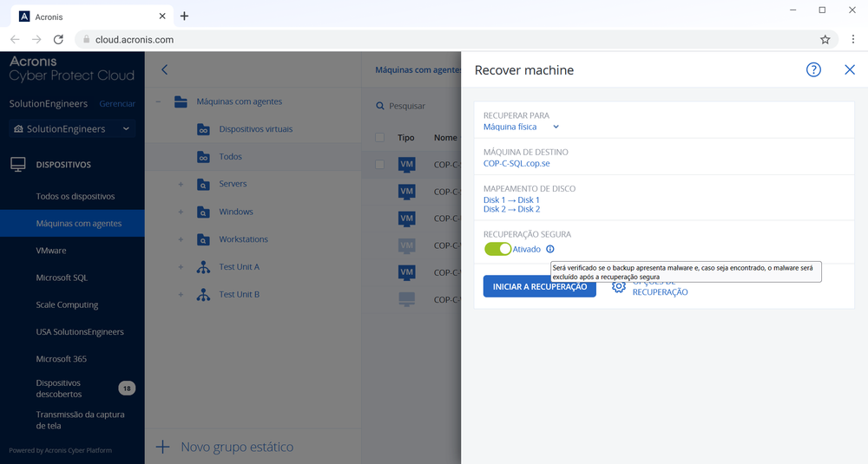Viewport: 868px width, 464px height.
Task: Click the Disk 1 → Disk 1 mapping
Action: pyautogui.click(x=511, y=199)
